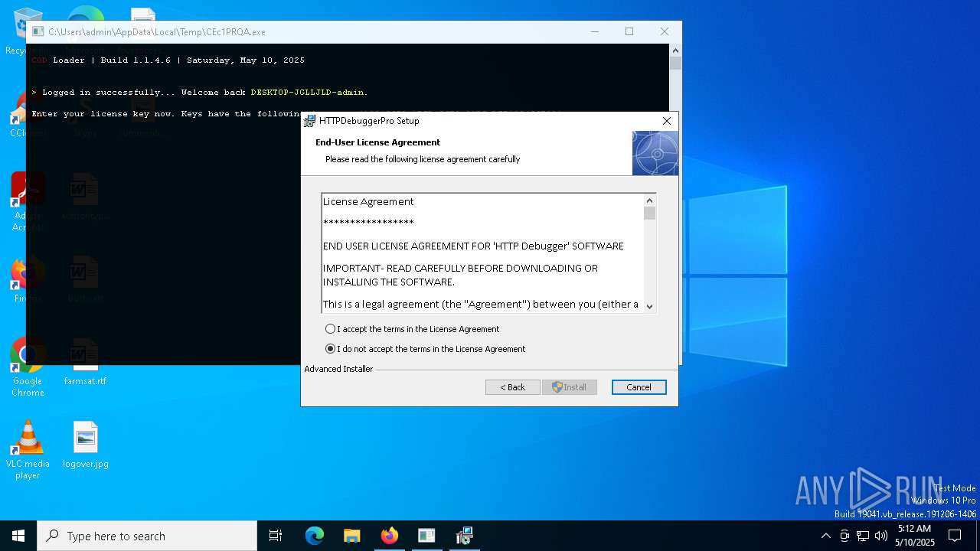This screenshot has height=551, width=980.
Task: Click the Back button in the setup dialog
Action: point(513,387)
